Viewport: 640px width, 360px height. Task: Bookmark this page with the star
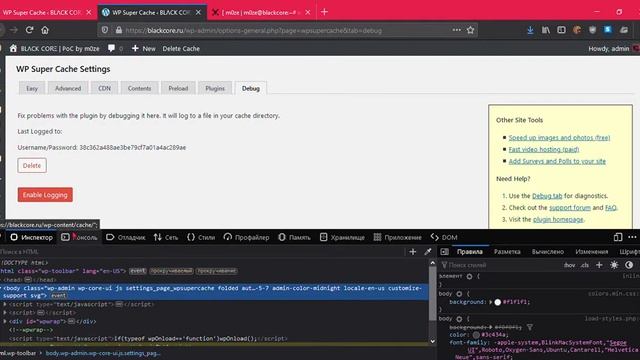pyautogui.click(x=471, y=30)
